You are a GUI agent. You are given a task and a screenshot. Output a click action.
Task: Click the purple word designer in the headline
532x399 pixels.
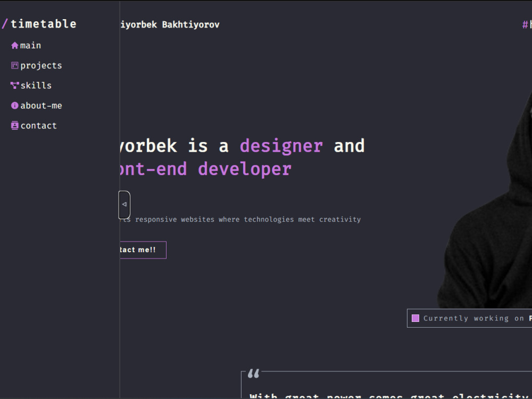281,146
